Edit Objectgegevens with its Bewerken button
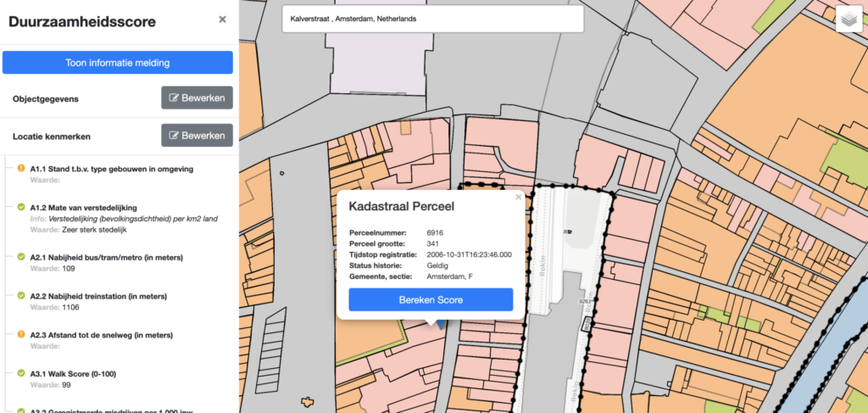 pos(197,98)
